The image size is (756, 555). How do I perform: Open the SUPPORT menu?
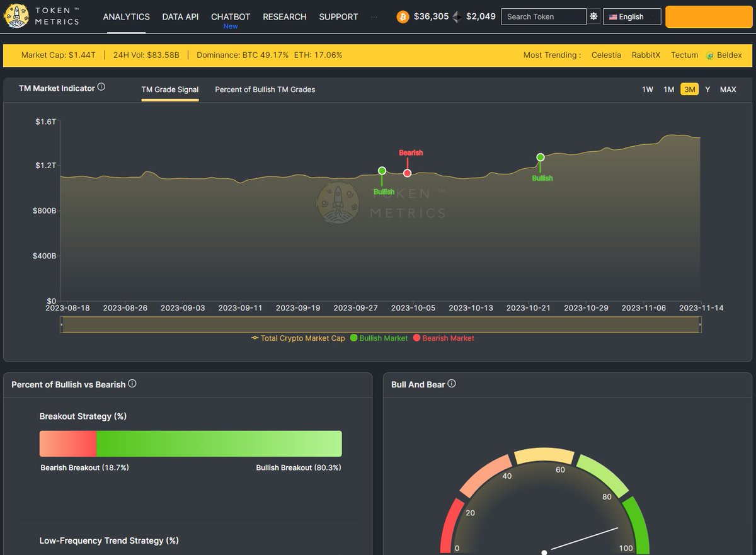(x=338, y=17)
